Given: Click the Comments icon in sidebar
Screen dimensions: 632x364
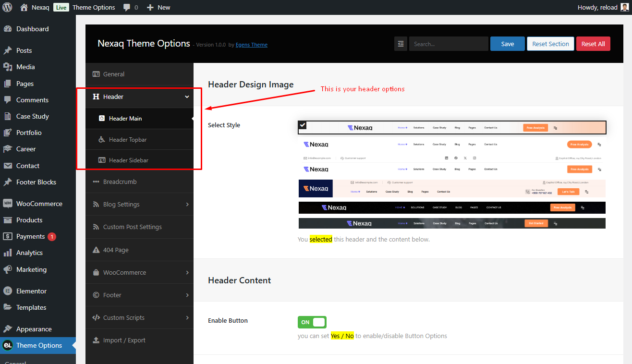Looking at the screenshot, I should point(8,100).
